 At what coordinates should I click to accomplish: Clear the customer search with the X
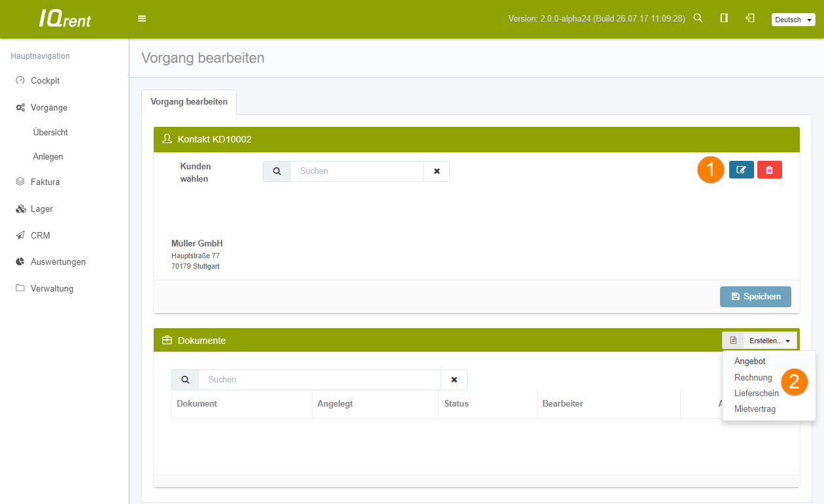(x=437, y=171)
